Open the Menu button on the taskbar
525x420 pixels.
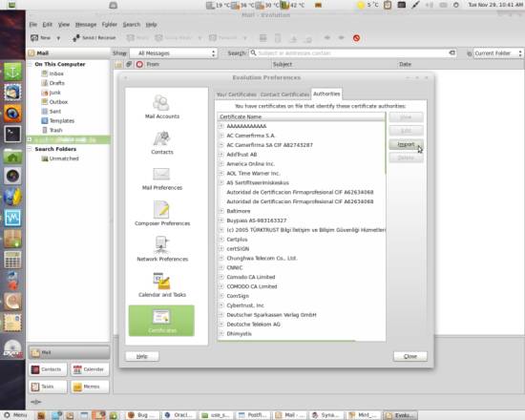(x=15, y=415)
